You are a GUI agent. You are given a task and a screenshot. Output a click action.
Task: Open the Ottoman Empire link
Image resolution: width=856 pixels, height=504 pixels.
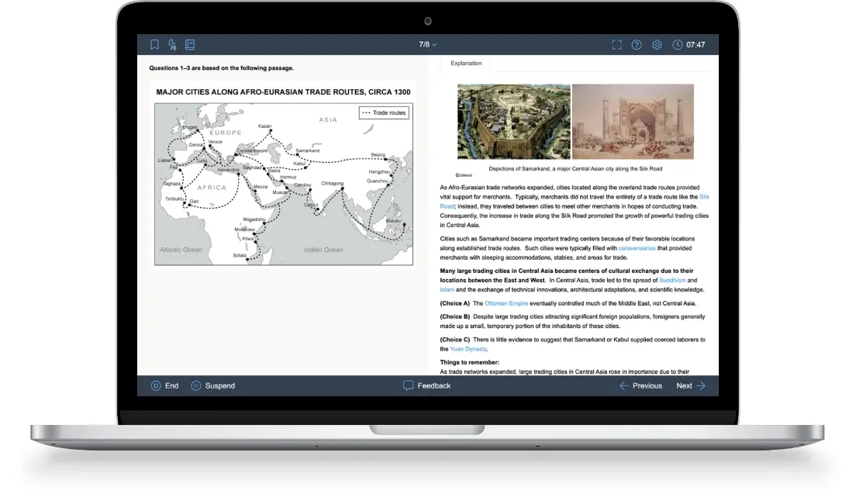pos(506,303)
